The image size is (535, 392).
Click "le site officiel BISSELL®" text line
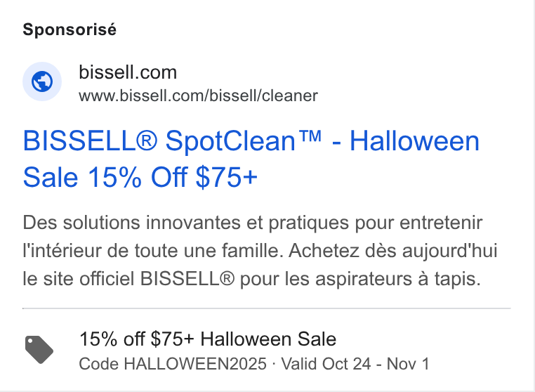(128, 279)
